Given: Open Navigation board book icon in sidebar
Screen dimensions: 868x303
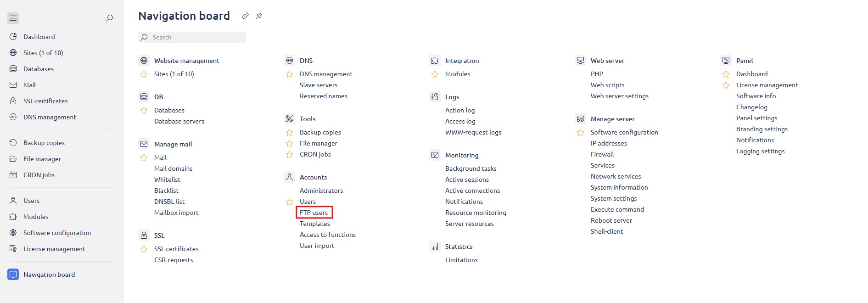Looking at the screenshot, I should point(13,275).
